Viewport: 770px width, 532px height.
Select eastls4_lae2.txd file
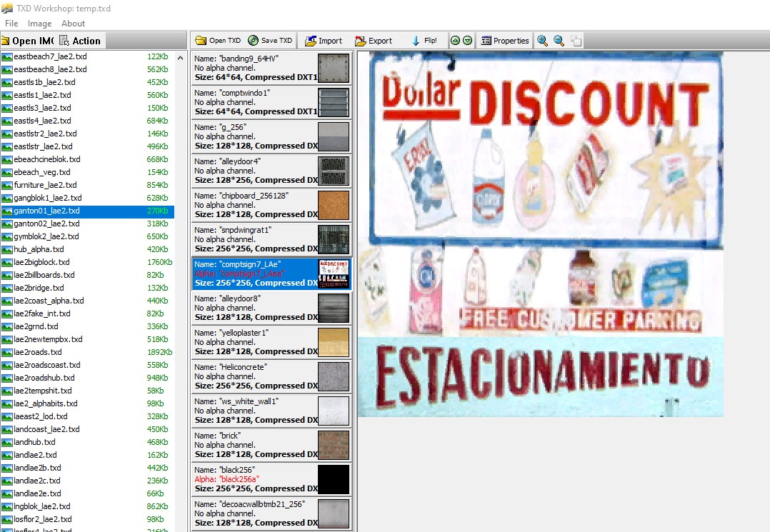tap(87, 120)
